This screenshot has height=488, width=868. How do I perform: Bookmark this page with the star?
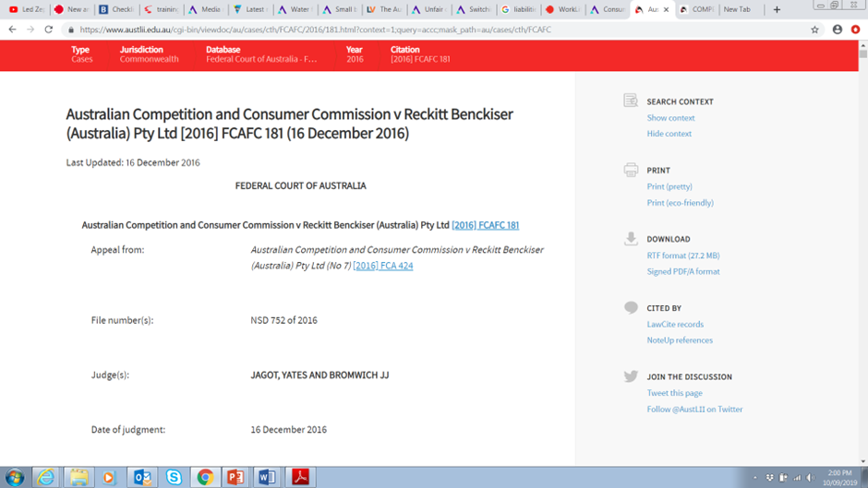(814, 30)
